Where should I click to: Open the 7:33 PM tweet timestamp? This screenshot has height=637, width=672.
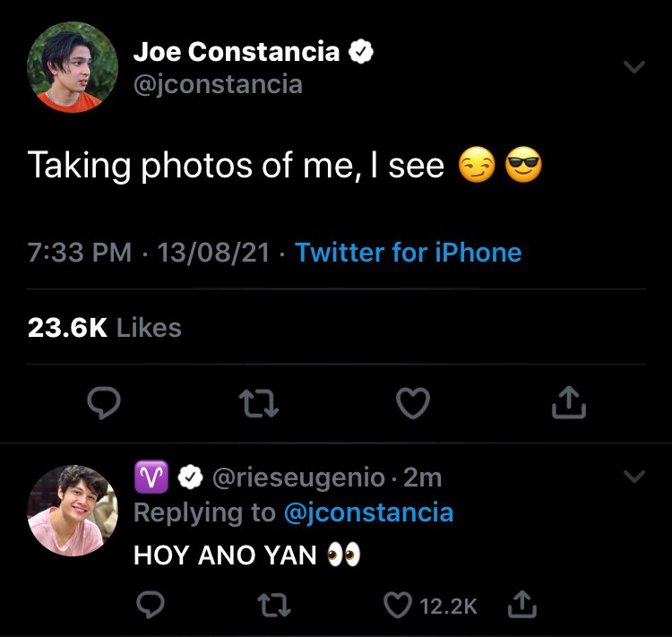(80, 252)
